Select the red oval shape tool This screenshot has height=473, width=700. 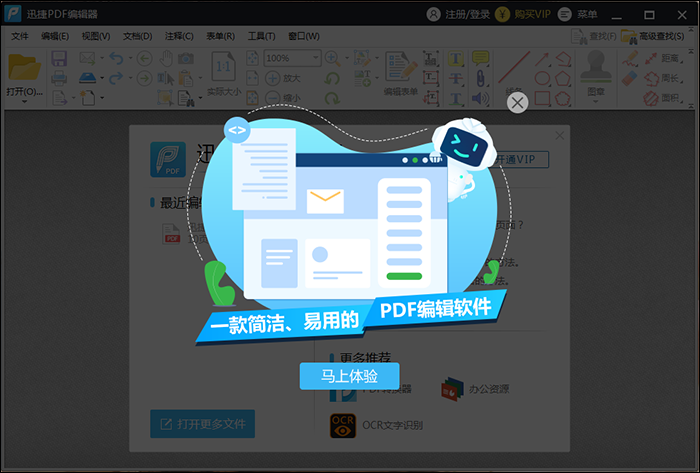tap(542, 79)
